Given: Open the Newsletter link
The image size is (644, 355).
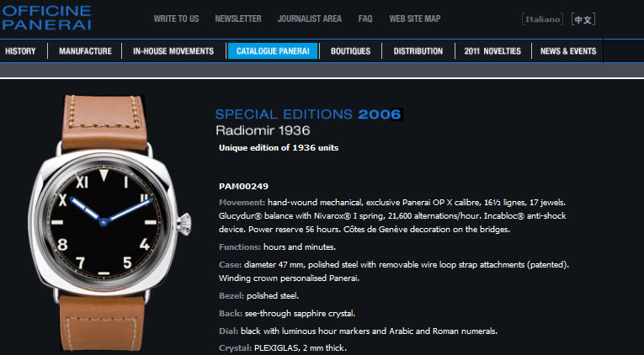Looking at the screenshot, I should click(x=238, y=19).
